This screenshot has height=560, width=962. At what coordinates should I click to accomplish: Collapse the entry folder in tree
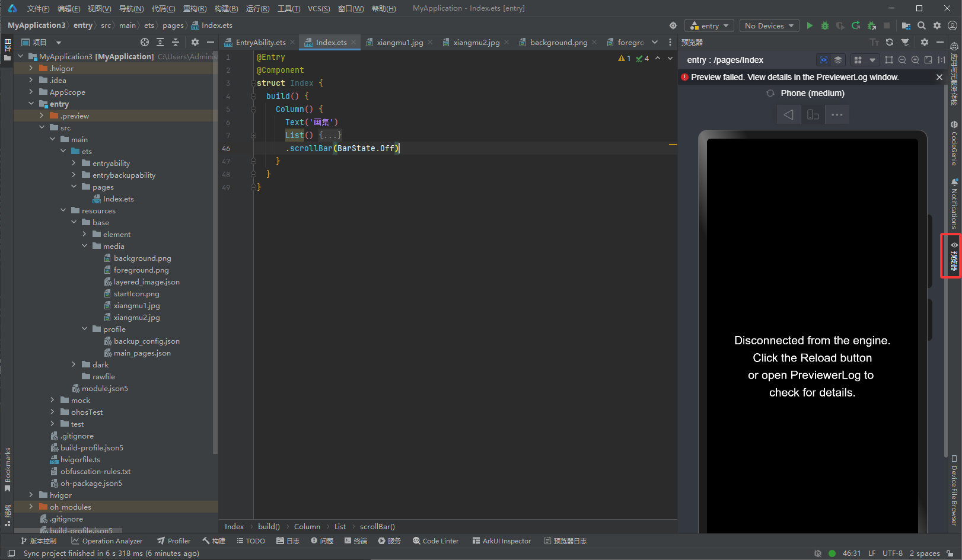(x=31, y=104)
